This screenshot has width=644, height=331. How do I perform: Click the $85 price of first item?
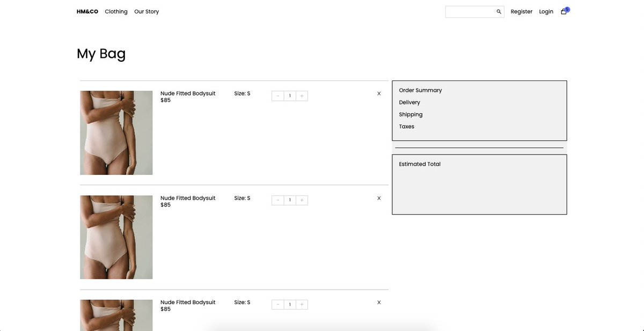click(x=165, y=100)
